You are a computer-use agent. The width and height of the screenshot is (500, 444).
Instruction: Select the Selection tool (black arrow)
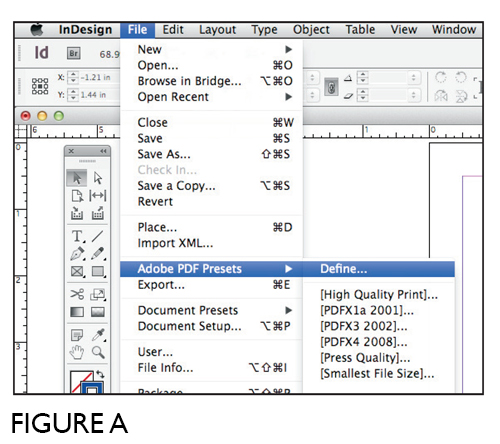pyautogui.click(x=77, y=178)
